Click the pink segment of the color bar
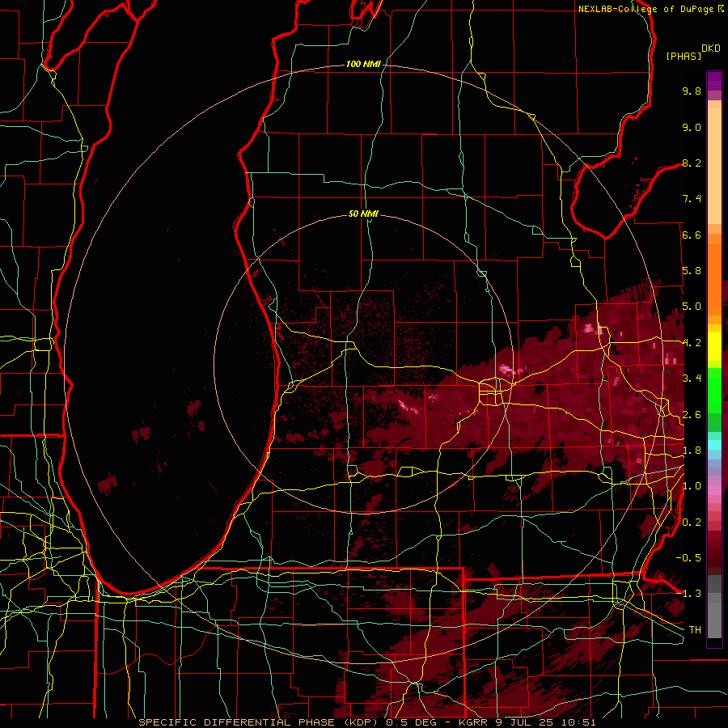728x728 pixels. click(714, 490)
